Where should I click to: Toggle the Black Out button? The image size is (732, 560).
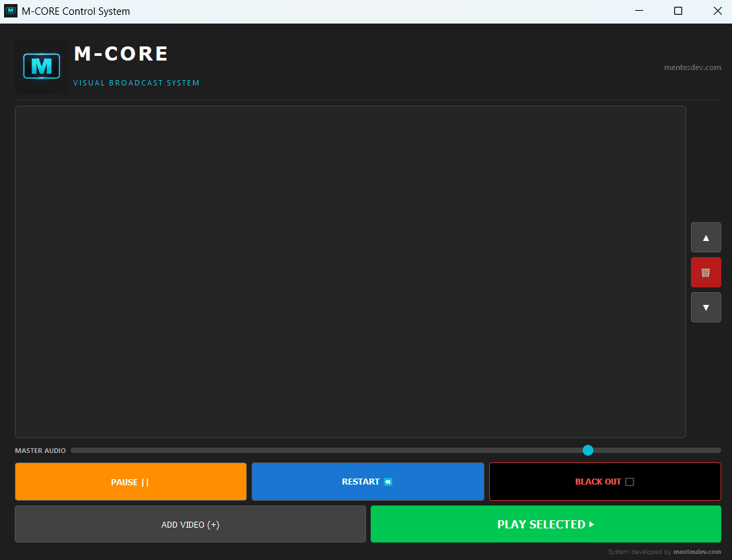point(605,481)
